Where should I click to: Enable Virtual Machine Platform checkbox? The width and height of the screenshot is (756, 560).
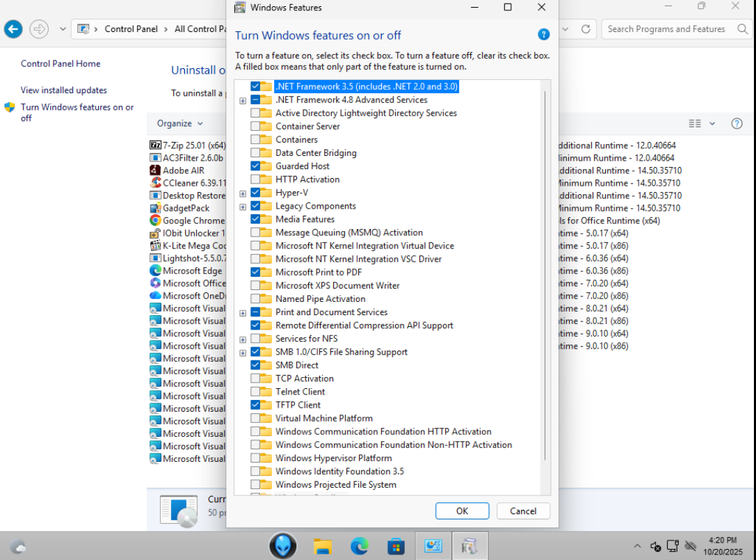pyautogui.click(x=255, y=418)
